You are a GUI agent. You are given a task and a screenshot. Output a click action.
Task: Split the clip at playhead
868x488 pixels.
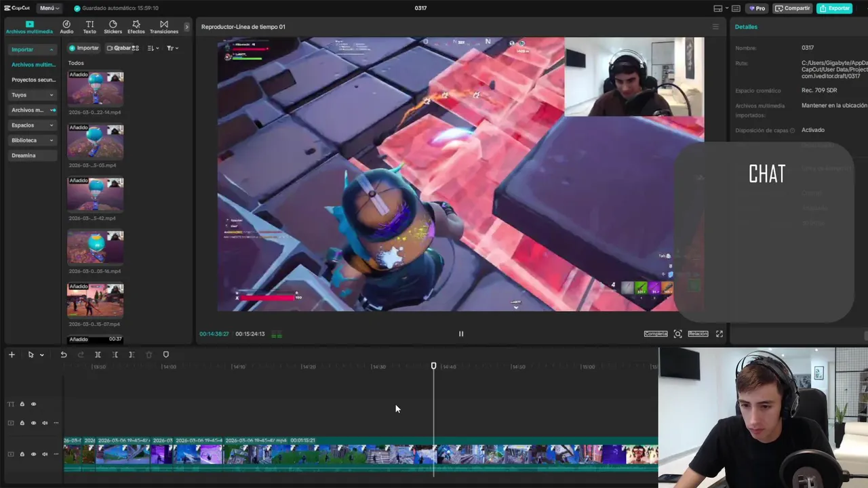pos(98,354)
